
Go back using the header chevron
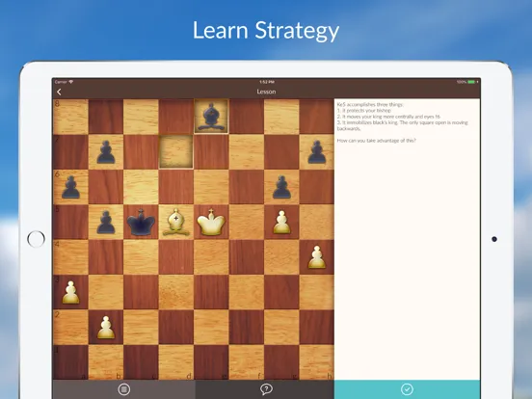(59, 92)
